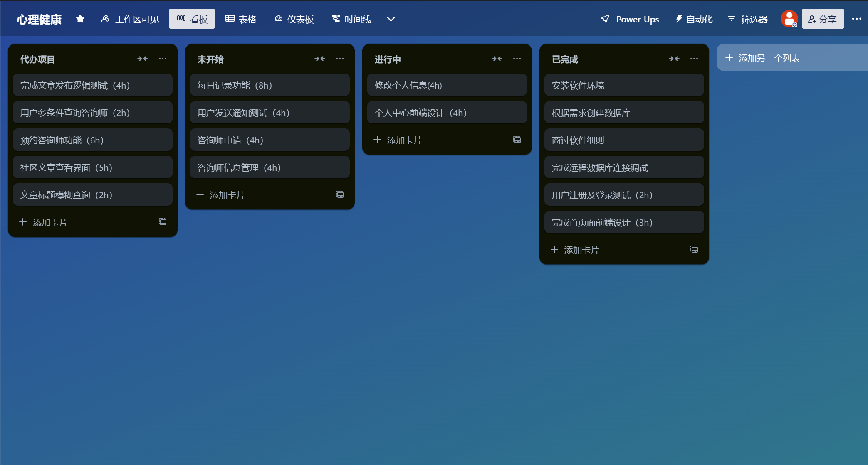Create card from template in 进行中
This screenshot has width=868, height=465.
point(517,140)
